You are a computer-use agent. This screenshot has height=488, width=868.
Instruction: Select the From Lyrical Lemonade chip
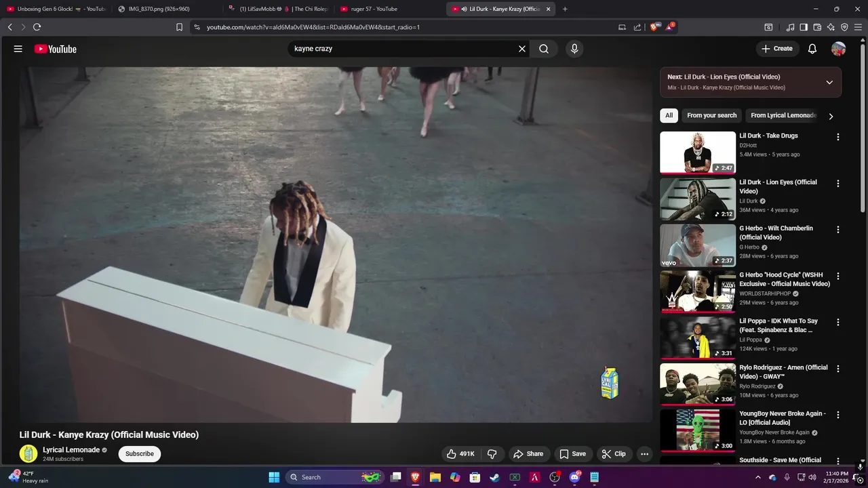[x=783, y=115]
